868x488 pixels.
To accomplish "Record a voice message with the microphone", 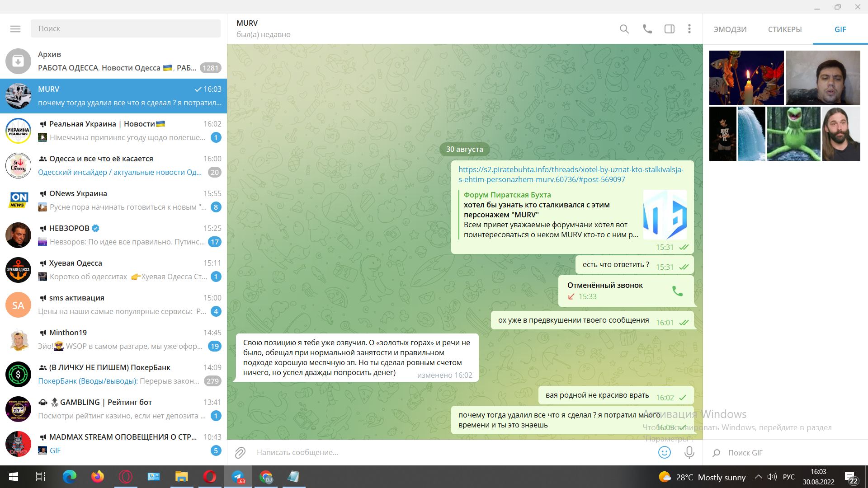I will (x=689, y=452).
